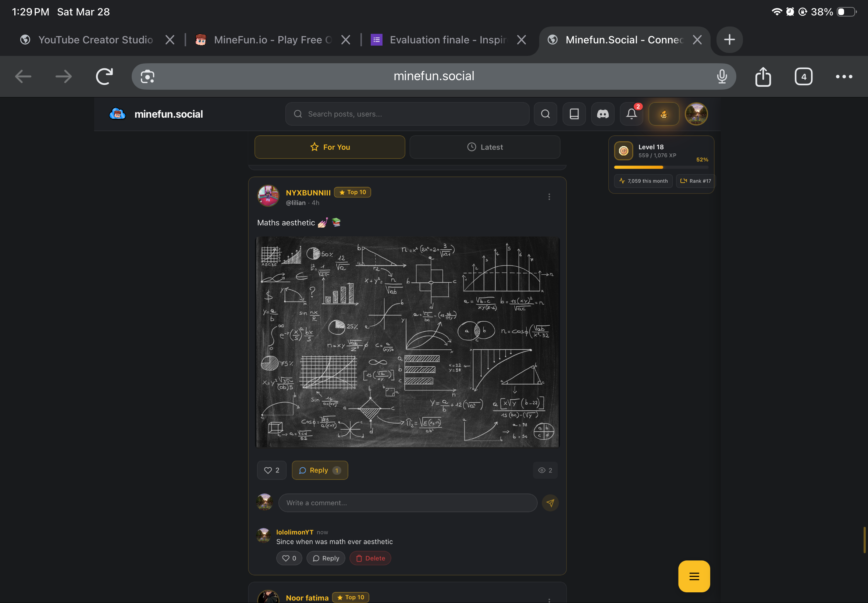Open notifications bell with 2 badge

[631, 114]
